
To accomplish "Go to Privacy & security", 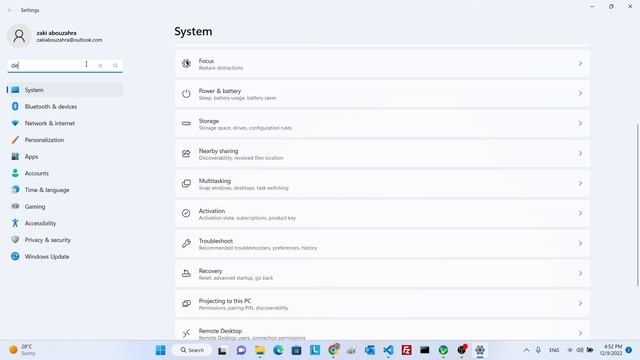I will click(65, 240).
